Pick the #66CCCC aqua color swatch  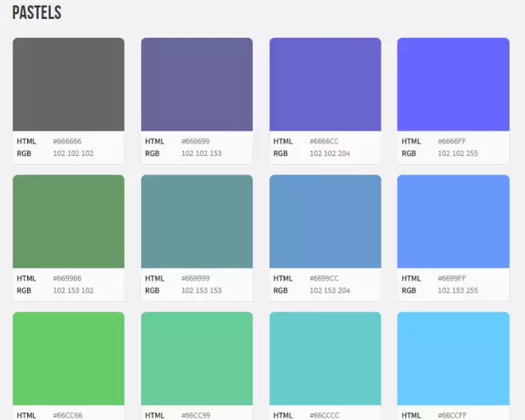pyautogui.click(x=325, y=358)
